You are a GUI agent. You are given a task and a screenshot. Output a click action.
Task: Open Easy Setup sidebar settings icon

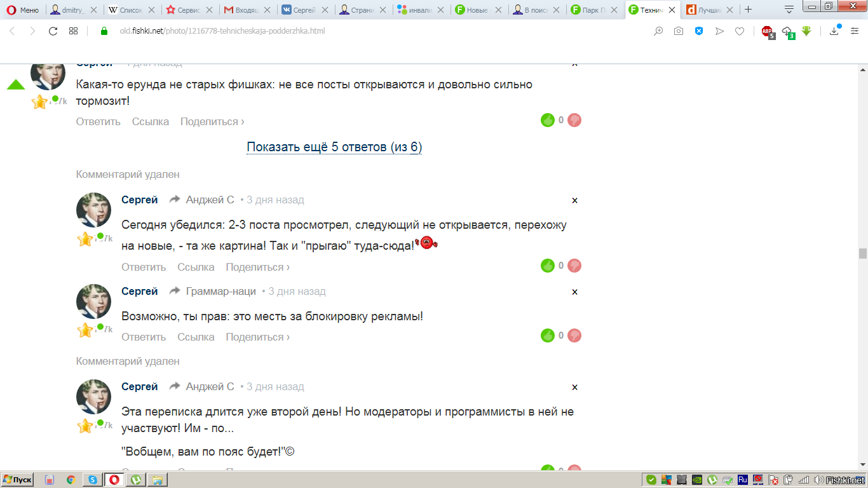point(855,31)
